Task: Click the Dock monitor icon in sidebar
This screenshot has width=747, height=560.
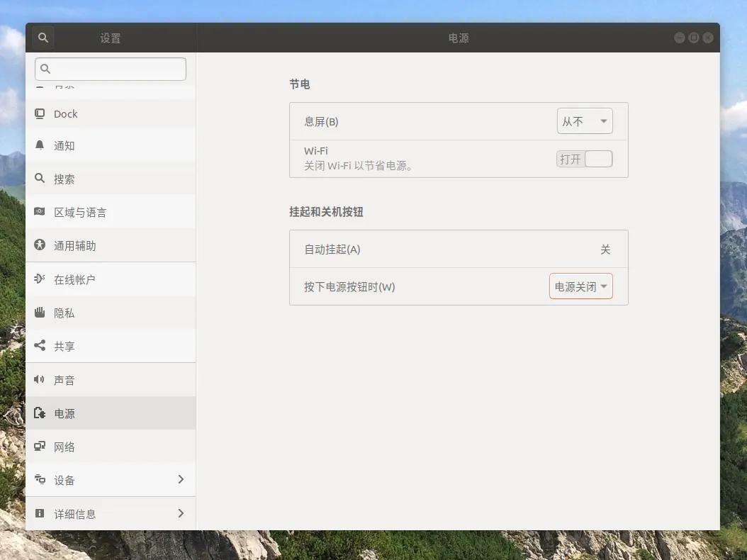Action: click(x=40, y=113)
